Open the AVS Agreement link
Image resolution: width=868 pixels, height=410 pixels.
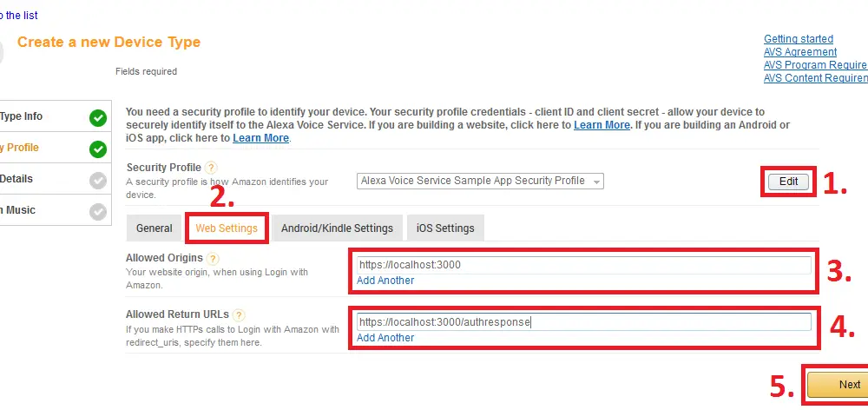point(800,51)
